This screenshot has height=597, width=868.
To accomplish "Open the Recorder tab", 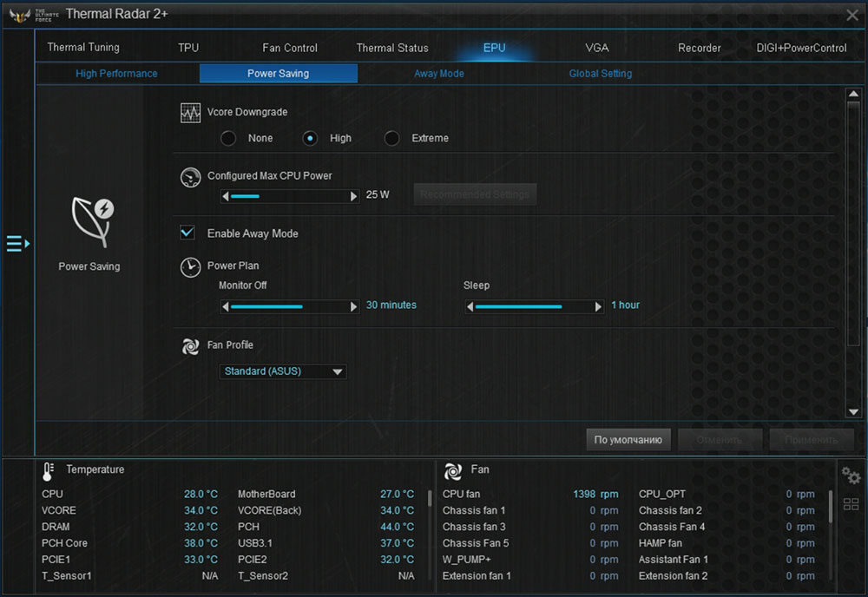I will [x=699, y=48].
